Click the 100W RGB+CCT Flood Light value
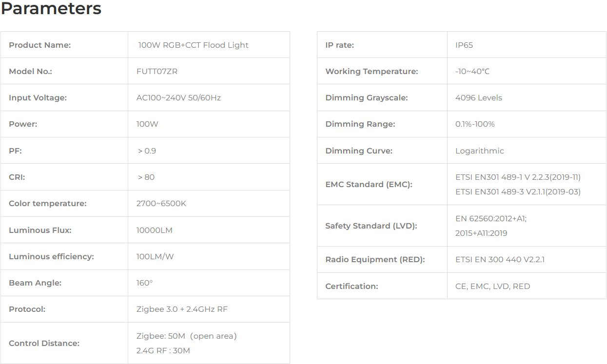The image size is (607, 364). [194, 45]
